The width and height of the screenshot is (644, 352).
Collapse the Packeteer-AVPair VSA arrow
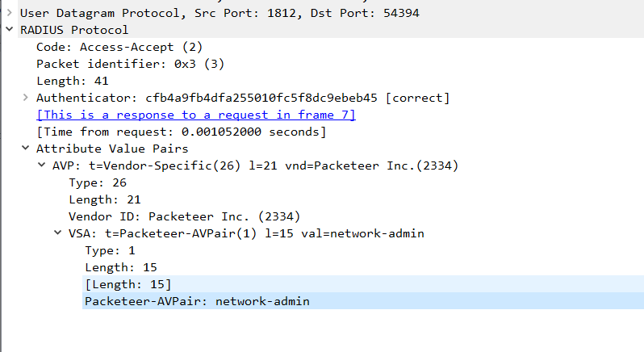pyautogui.click(x=59, y=233)
